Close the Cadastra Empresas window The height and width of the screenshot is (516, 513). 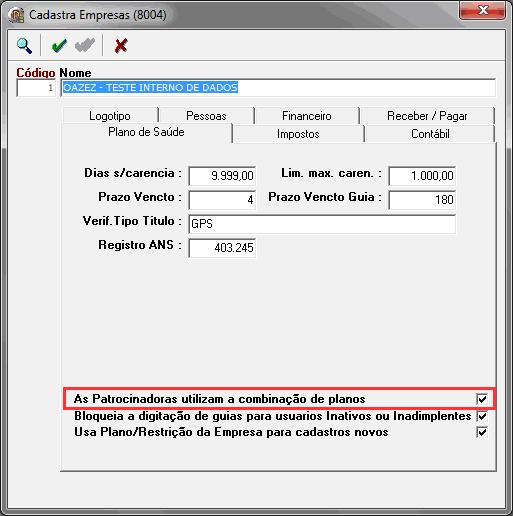click(x=483, y=10)
